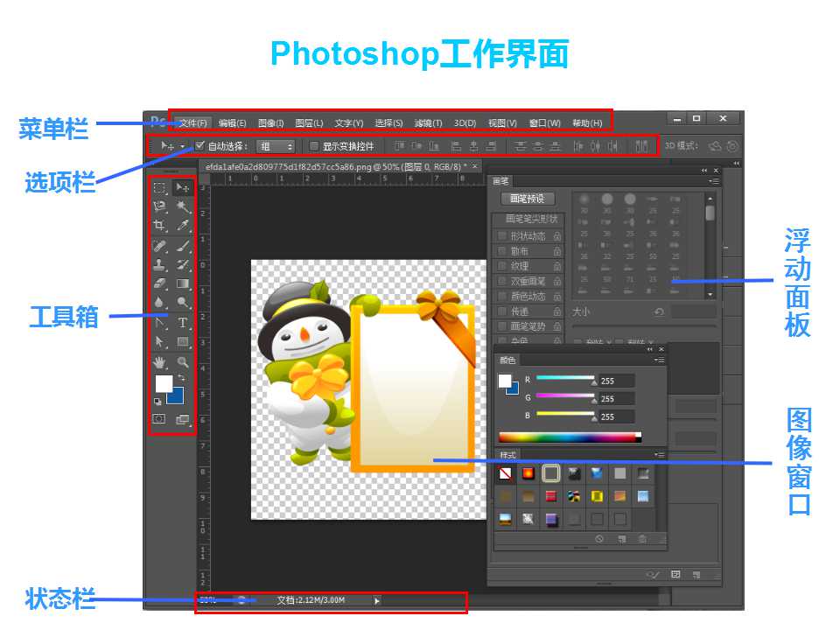
Task: Select the Zoom magnifier tool
Action: pos(183,362)
